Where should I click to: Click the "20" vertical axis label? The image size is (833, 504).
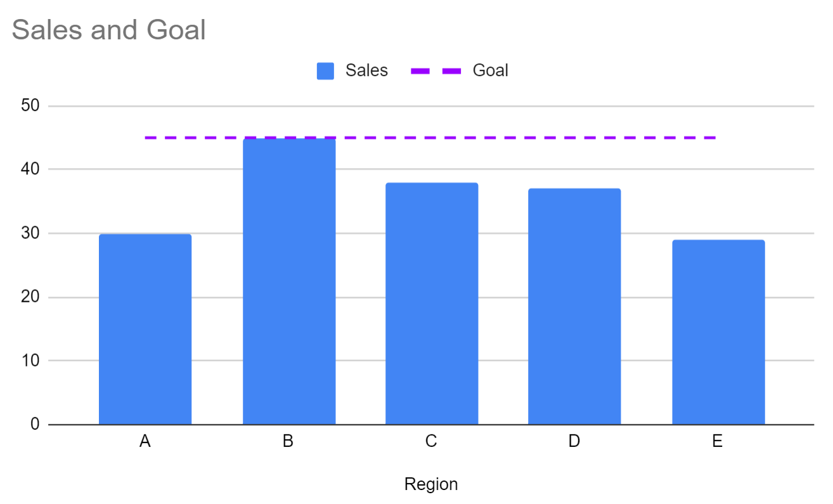[30, 297]
